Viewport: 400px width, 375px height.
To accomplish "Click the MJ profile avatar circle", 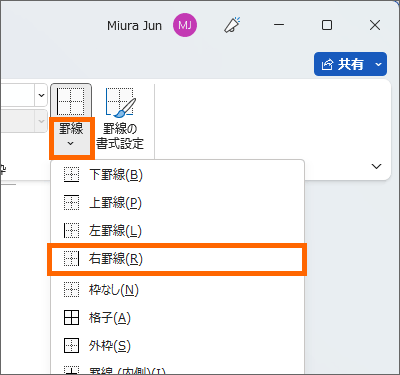I will click(x=185, y=25).
